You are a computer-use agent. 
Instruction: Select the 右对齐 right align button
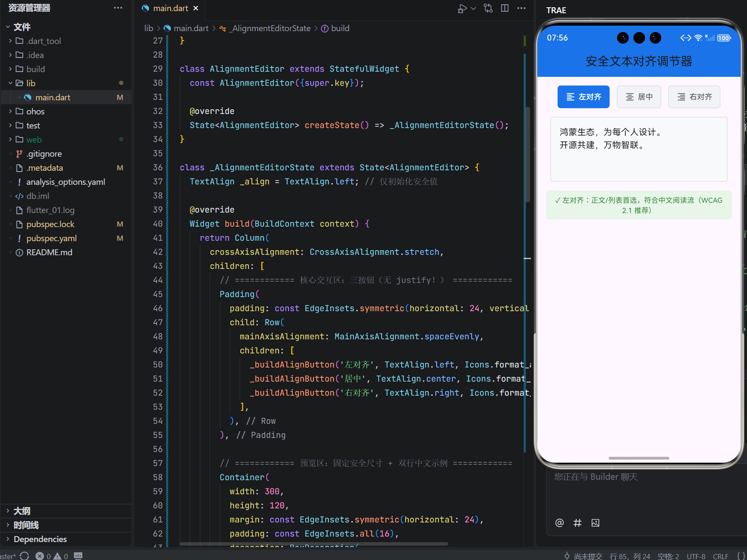[694, 97]
